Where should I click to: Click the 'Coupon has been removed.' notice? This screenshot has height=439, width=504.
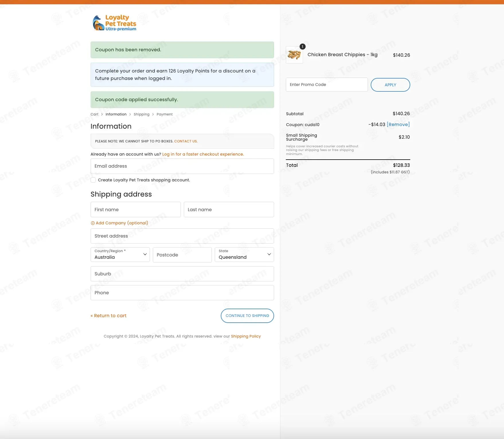pos(182,50)
